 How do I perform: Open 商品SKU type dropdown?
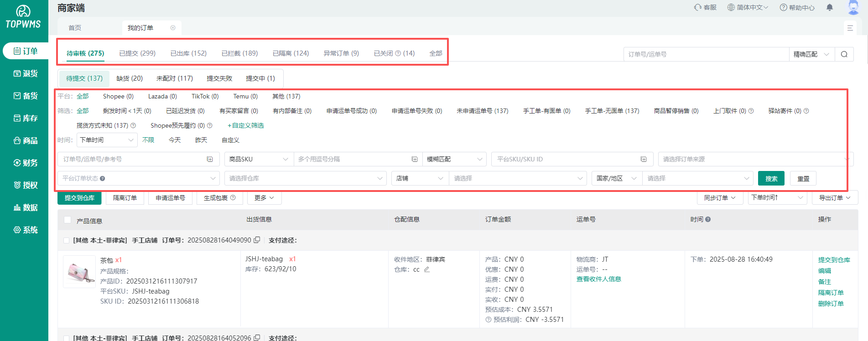(259, 159)
